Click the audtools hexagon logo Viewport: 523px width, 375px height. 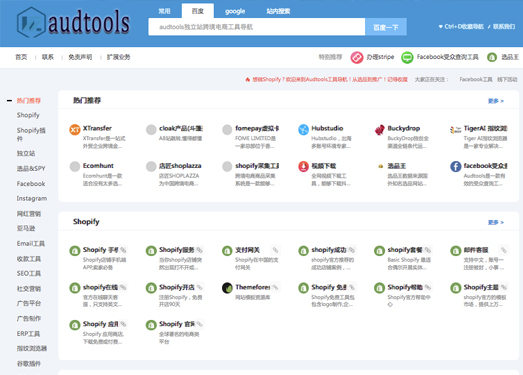[31, 22]
